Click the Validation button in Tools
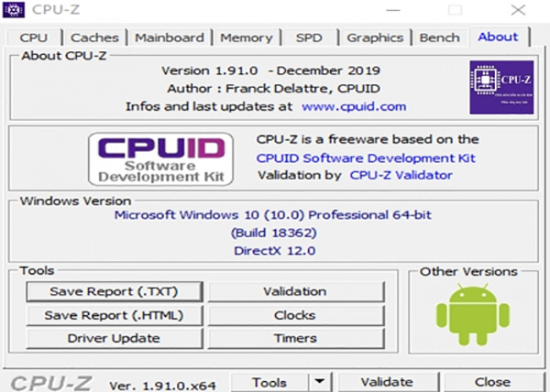The height and width of the screenshot is (392, 550). pos(296,291)
